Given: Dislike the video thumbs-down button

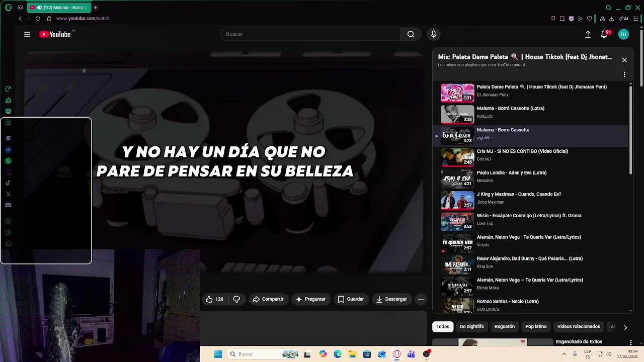Looking at the screenshot, I should pos(236,299).
